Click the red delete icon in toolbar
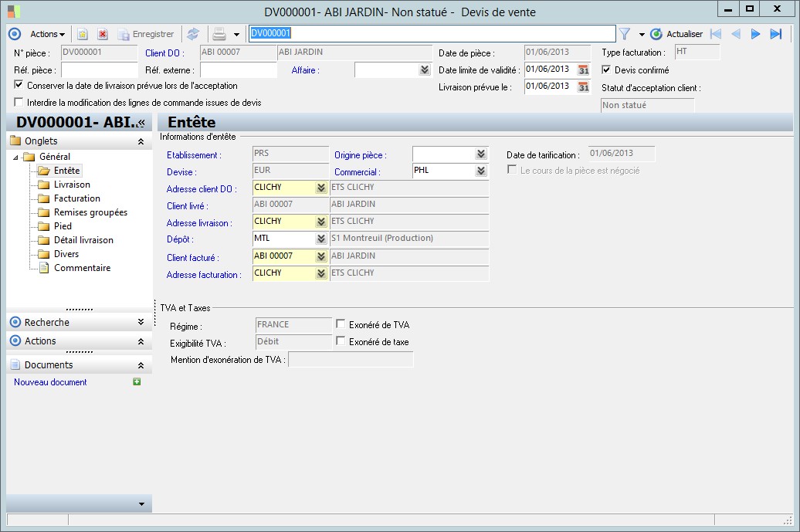800x532 pixels. 102,34
